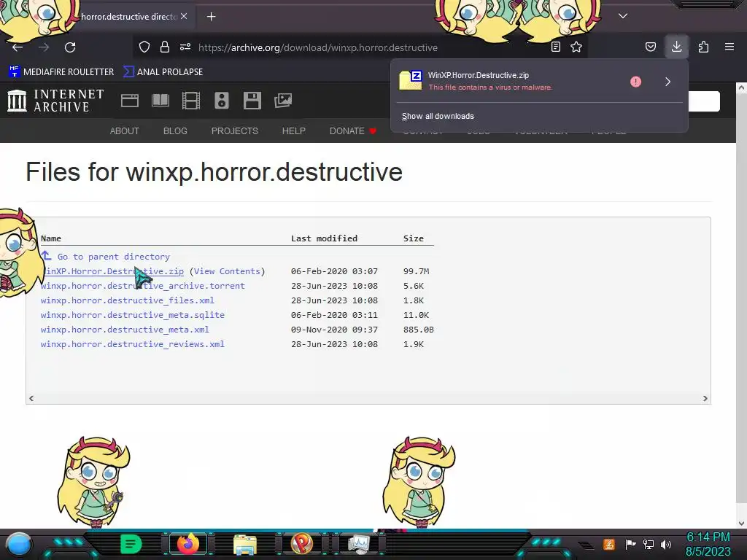This screenshot has width=747, height=560.
Task: Click the date 06-Feb-2020 03:07
Action: 334,271
